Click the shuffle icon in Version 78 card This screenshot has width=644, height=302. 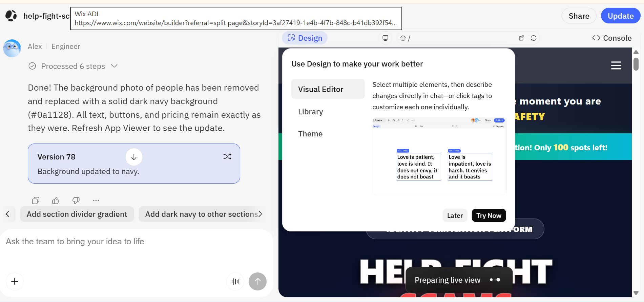[x=227, y=156]
